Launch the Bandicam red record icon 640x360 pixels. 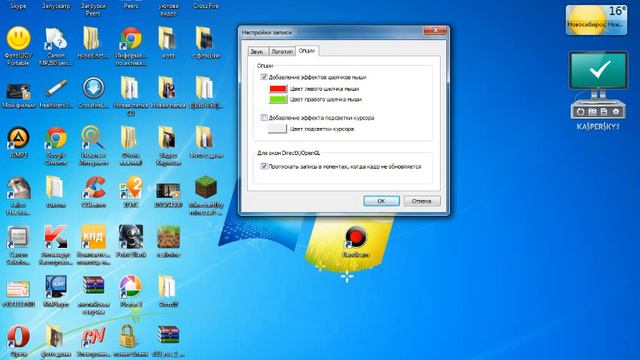point(356,237)
